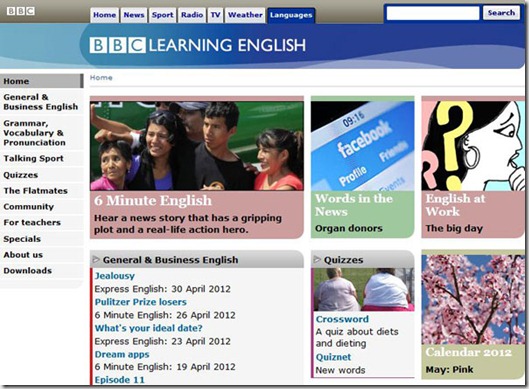
Task: Open the facebook Words in the News image
Action: click(x=362, y=146)
